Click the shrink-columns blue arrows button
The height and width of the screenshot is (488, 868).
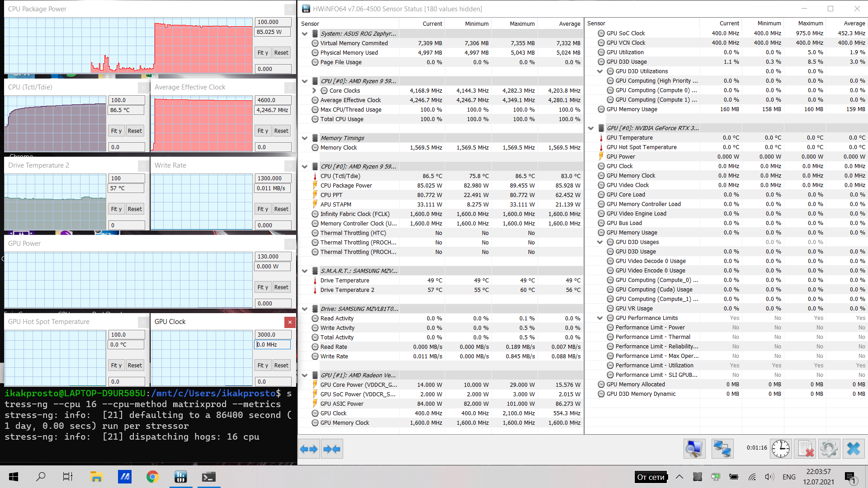[332, 449]
